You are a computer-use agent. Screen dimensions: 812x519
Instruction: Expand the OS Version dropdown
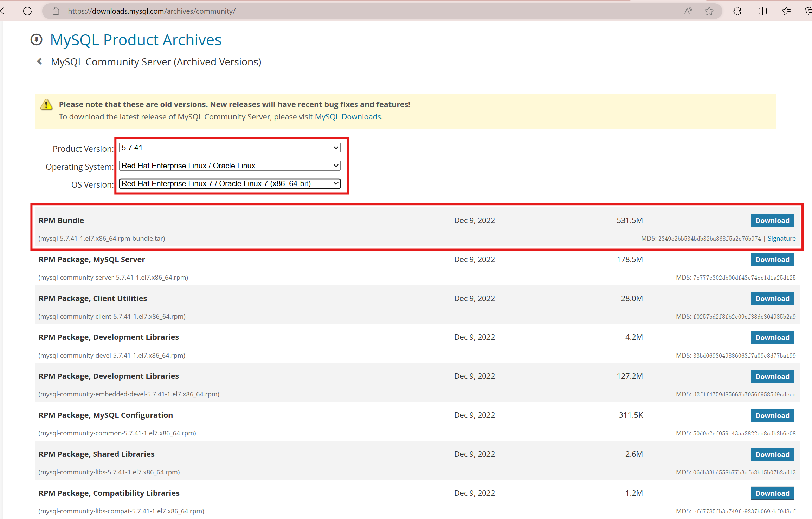click(230, 183)
